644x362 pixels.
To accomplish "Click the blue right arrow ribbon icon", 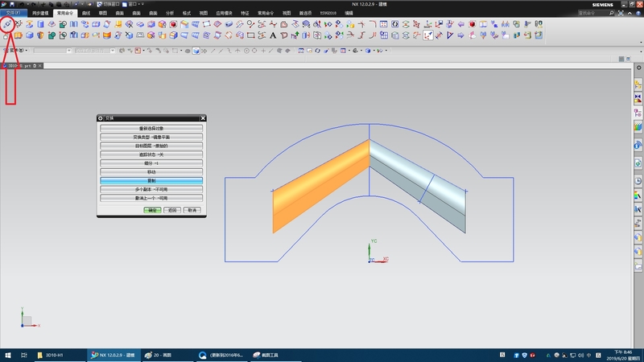I will point(460,35).
